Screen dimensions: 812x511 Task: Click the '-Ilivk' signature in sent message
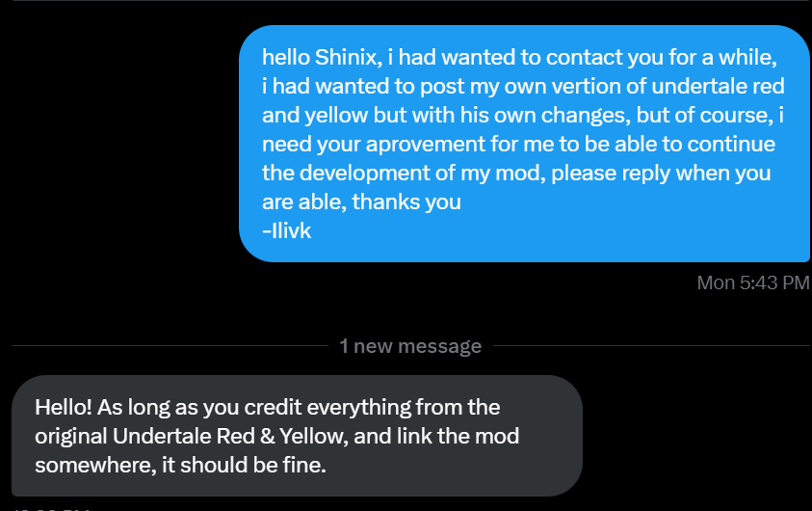pyautogui.click(x=286, y=231)
